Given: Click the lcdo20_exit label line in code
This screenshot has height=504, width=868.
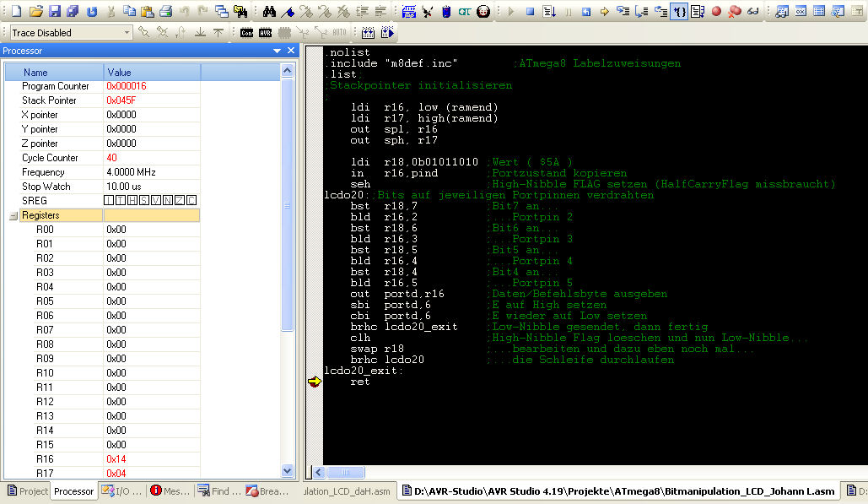Looking at the screenshot, I should point(364,371).
